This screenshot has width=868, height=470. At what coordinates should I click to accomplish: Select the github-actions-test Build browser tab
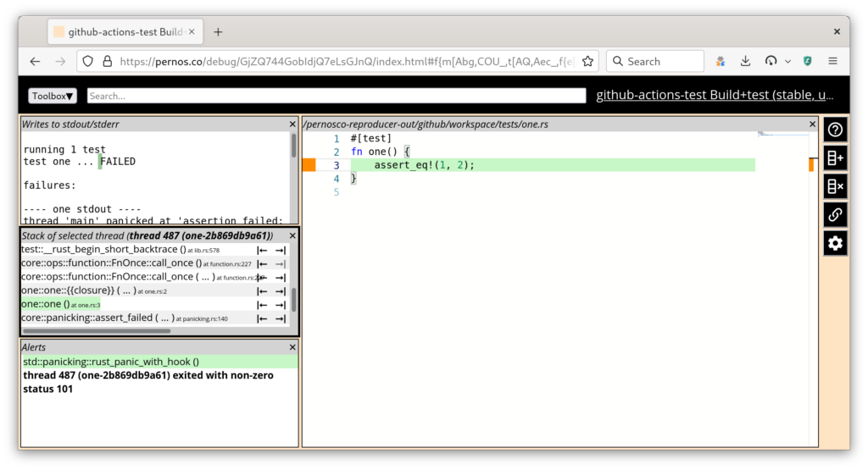[x=125, y=32]
